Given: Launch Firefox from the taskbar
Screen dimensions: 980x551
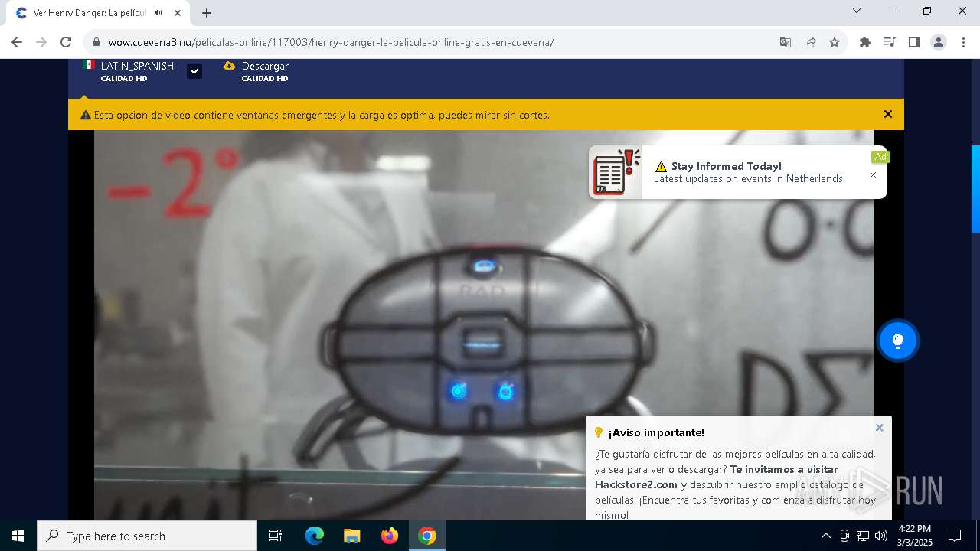Looking at the screenshot, I should point(390,536).
